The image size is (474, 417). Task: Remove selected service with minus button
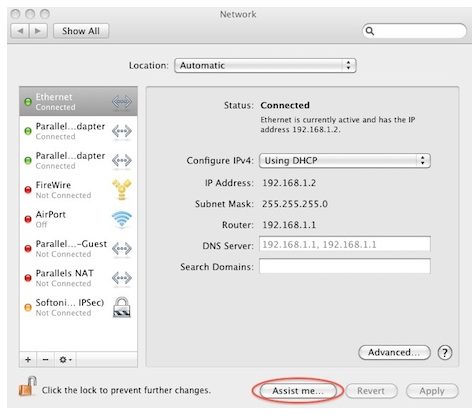coord(45,359)
